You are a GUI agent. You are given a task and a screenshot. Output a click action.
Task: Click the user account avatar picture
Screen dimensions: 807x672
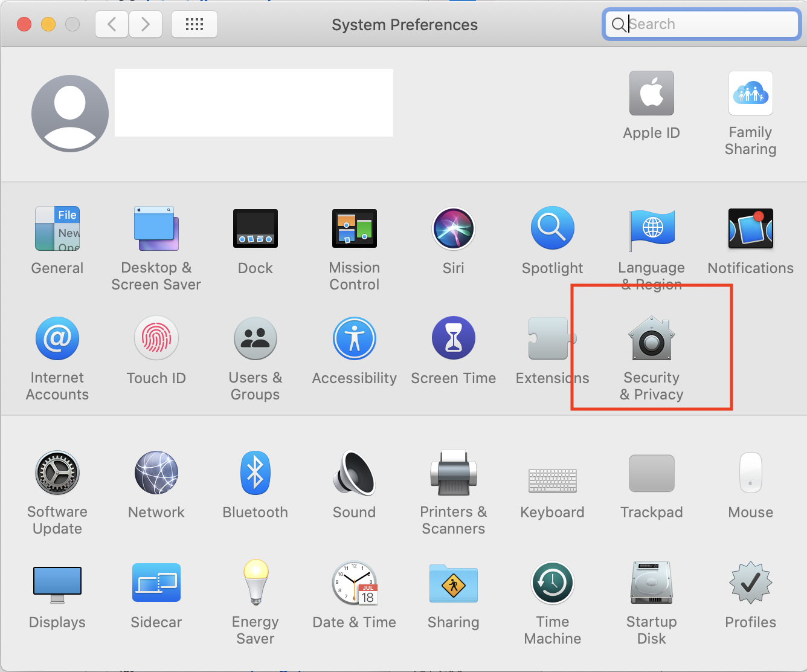click(x=70, y=114)
